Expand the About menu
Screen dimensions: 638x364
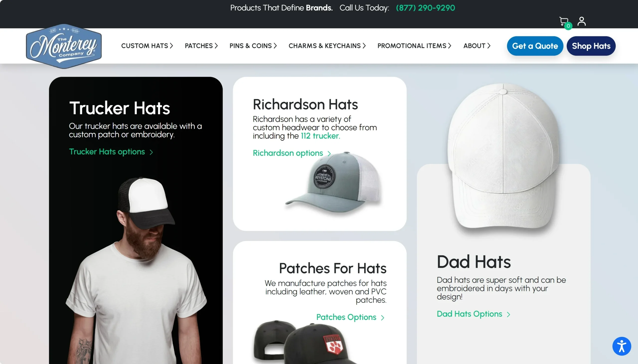(477, 46)
